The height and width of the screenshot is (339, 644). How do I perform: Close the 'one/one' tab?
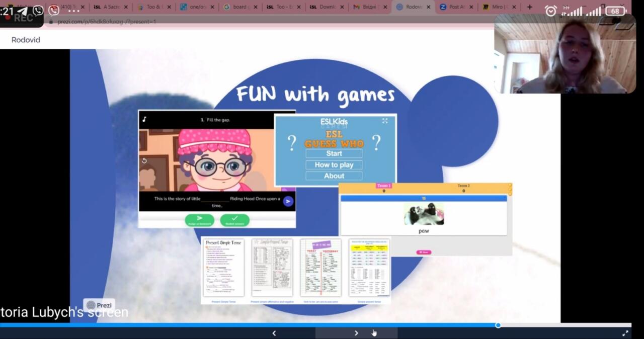[x=212, y=7]
